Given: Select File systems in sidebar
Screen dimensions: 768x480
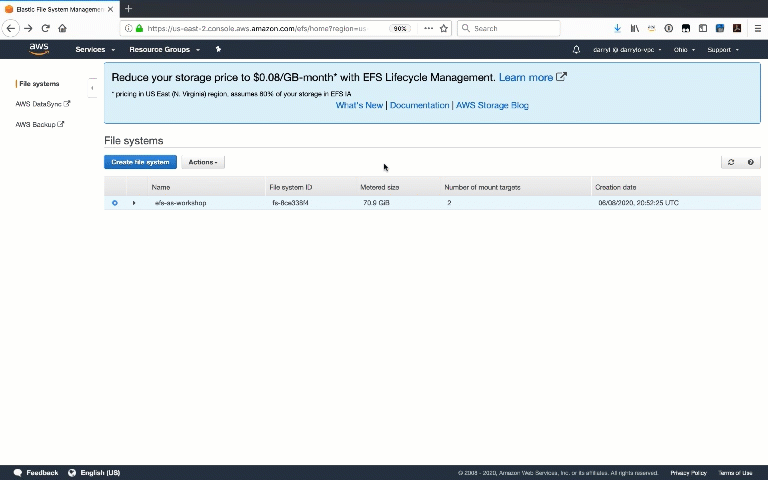Looking at the screenshot, I should point(39,84).
